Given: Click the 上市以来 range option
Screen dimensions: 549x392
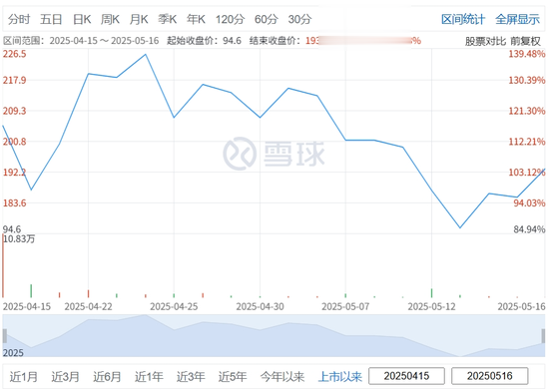Looking at the screenshot, I should (340, 377).
